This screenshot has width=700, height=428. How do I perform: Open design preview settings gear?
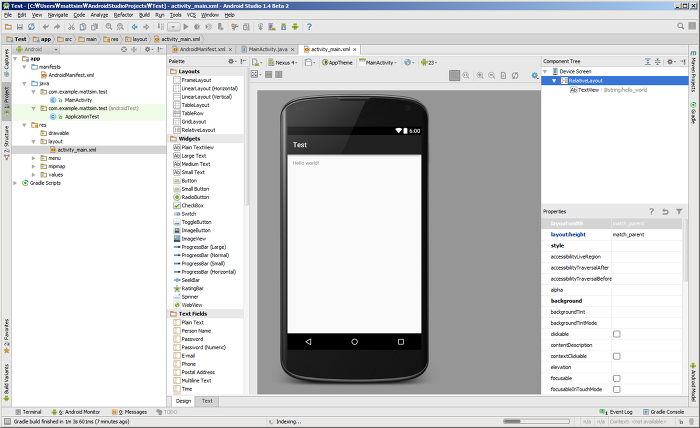click(x=535, y=75)
